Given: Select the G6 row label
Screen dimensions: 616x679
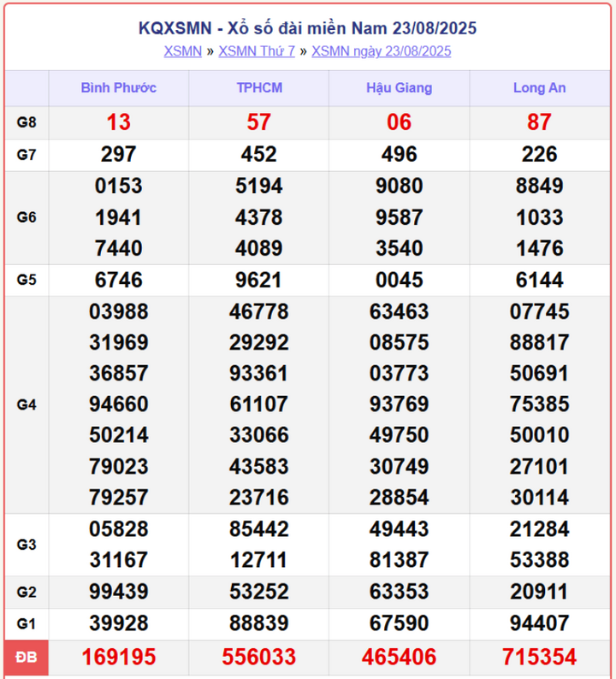Looking at the screenshot, I should pos(27,217).
